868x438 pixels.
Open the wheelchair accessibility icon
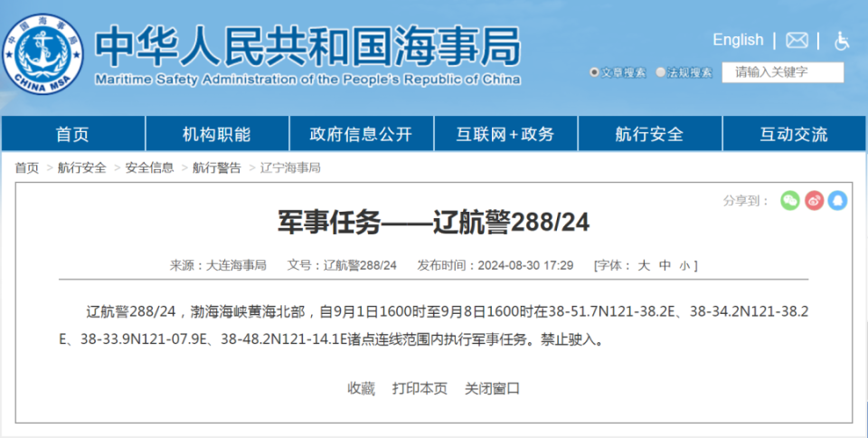842,41
